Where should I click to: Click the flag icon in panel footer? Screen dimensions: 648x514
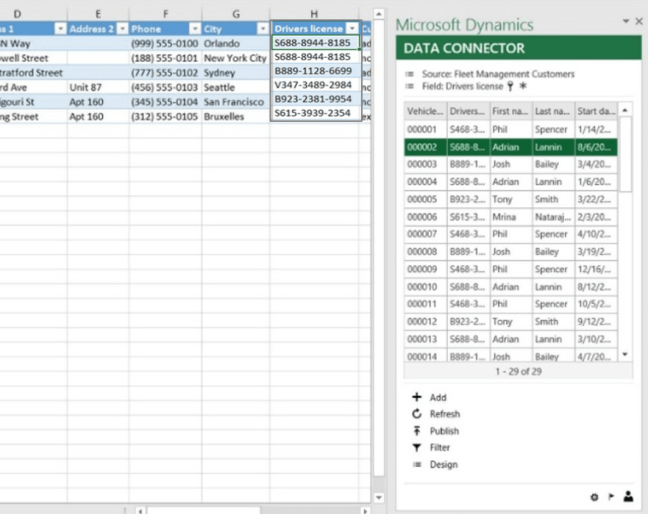point(611,497)
